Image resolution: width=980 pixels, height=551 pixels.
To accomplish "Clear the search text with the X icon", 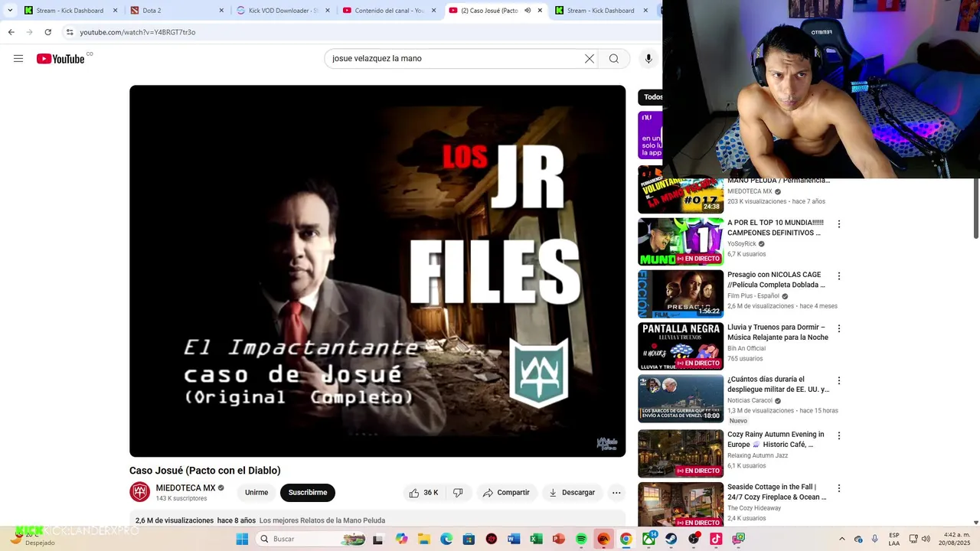I will 590,59.
